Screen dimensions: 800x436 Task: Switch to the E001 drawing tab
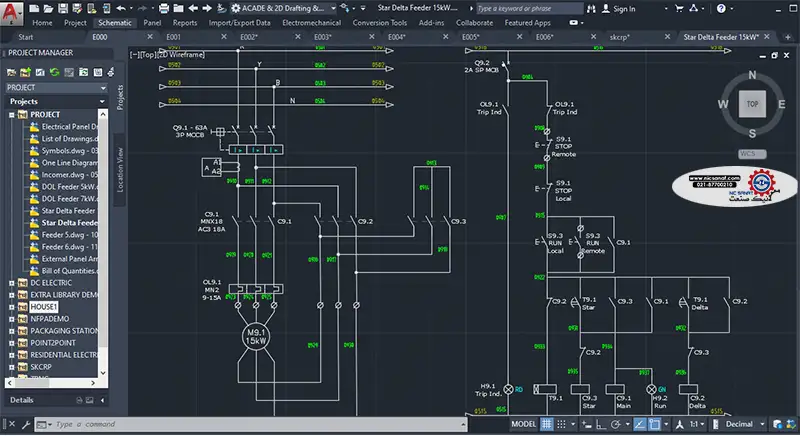click(x=173, y=37)
